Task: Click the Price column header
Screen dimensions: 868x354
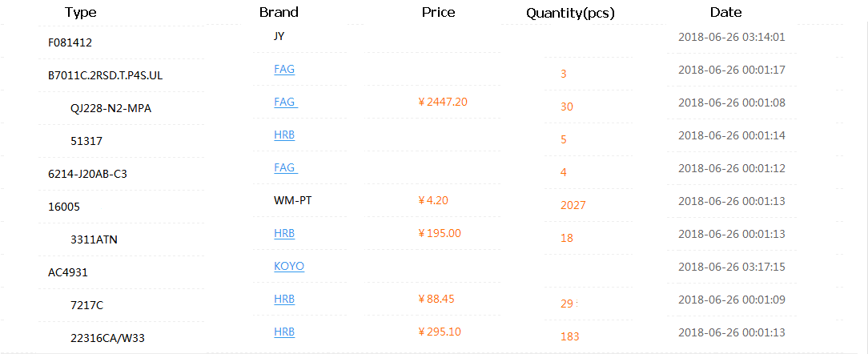Action: (438, 12)
